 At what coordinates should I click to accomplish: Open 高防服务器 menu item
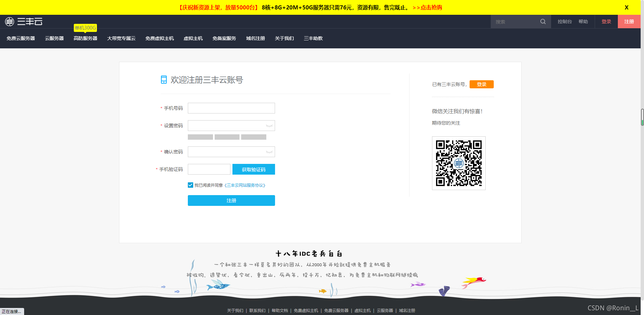tap(86, 38)
